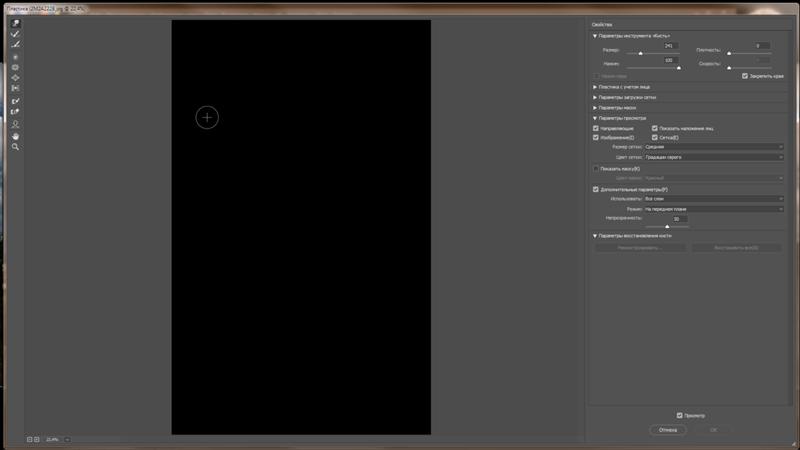800x450 pixels.
Task: Click the black image on the canvas
Action: point(301,228)
